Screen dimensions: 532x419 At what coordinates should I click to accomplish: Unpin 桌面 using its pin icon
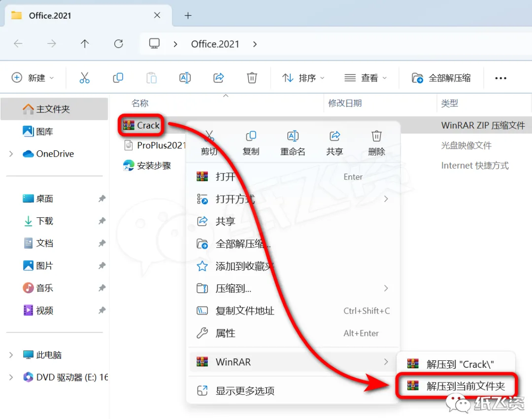pyautogui.click(x=102, y=199)
